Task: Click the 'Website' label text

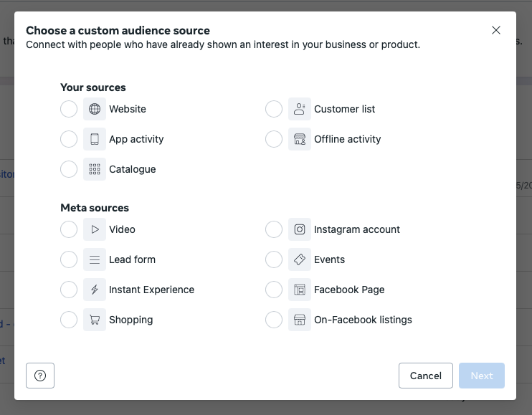Action: 128,109
